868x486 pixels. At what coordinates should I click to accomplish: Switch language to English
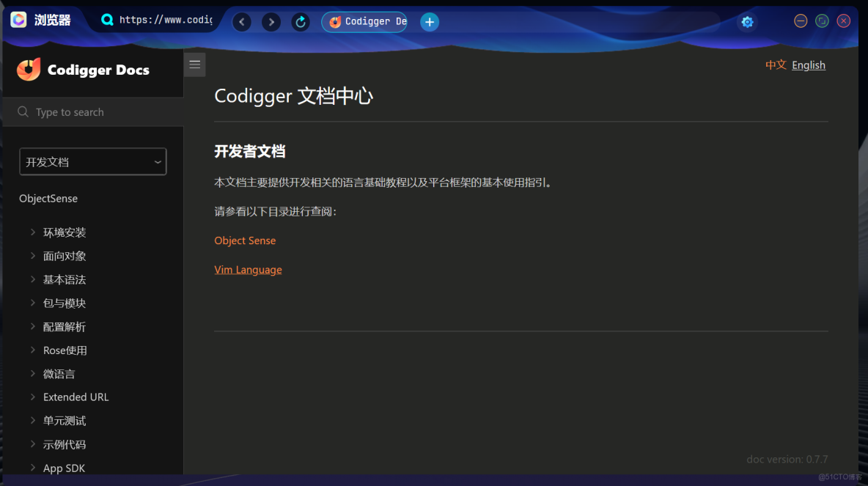click(x=809, y=65)
